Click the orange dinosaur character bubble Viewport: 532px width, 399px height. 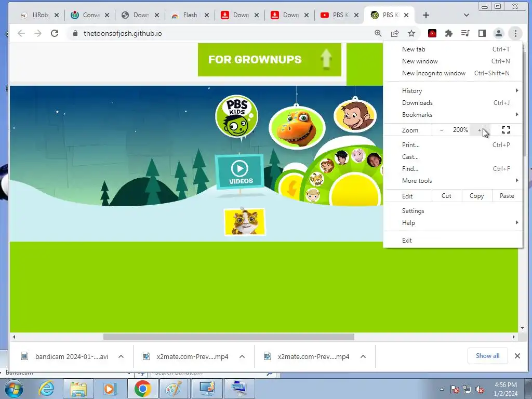[297, 128]
